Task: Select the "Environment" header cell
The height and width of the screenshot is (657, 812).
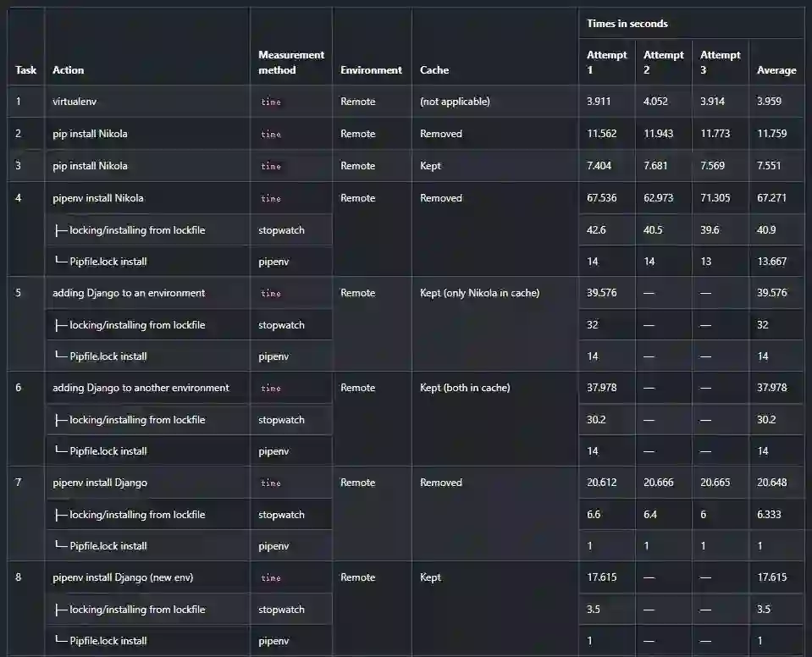Action: tap(371, 70)
